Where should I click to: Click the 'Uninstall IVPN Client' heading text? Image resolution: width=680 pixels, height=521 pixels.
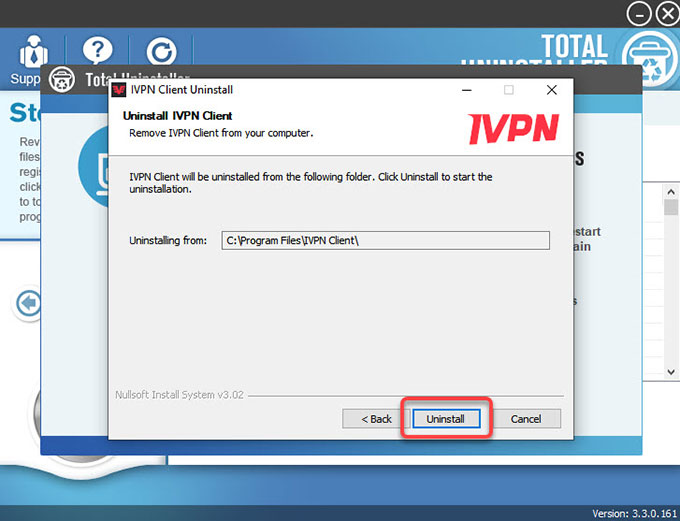point(177,116)
